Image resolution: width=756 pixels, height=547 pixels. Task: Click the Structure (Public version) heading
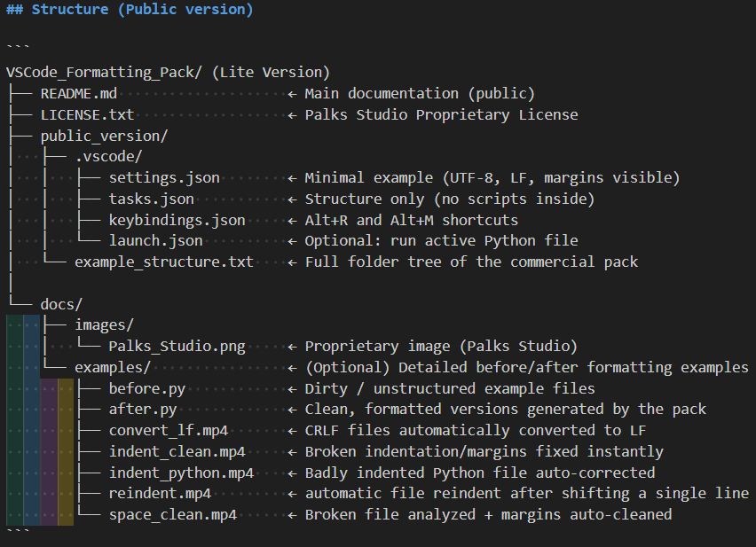point(142,10)
